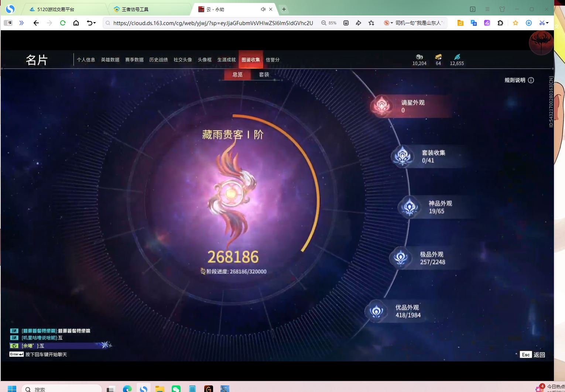Select the 神品外观 category icon
565x392 pixels.
click(409, 207)
